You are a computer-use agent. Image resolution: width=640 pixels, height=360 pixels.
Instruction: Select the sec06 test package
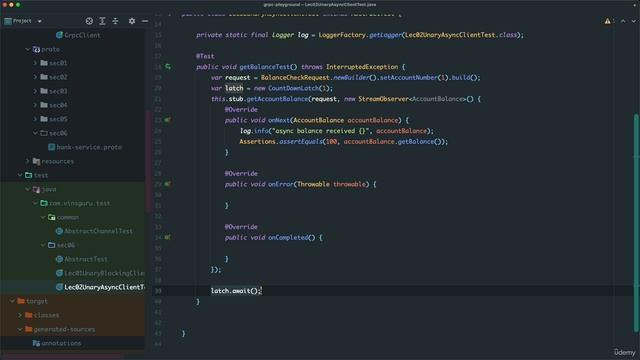click(x=61, y=245)
